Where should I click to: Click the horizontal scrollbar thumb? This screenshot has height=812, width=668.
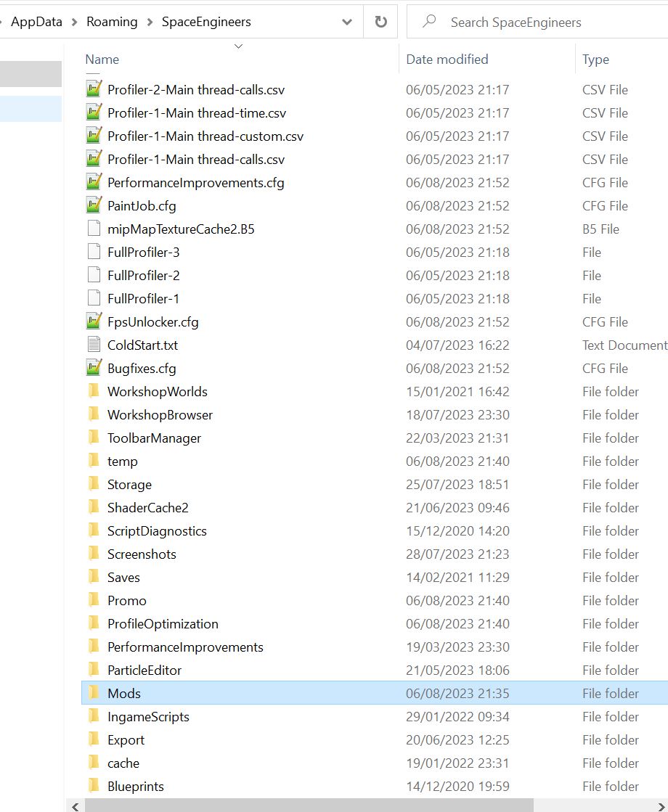tap(309, 806)
